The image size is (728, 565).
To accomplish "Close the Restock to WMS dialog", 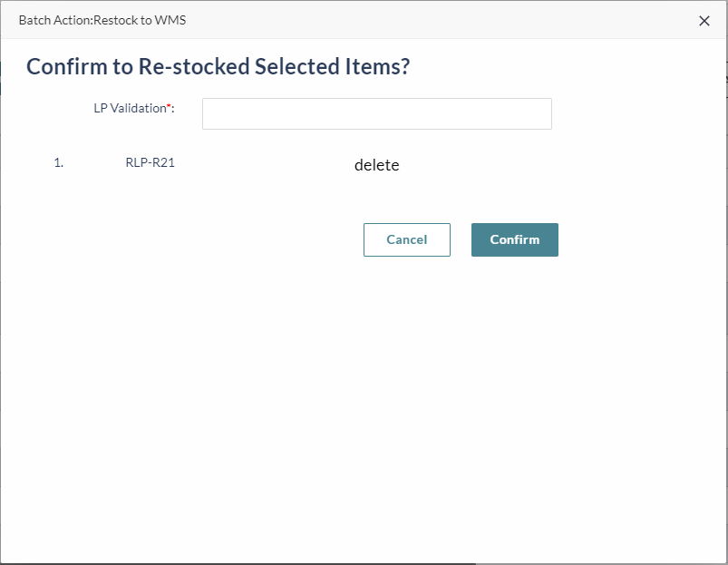I will click(704, 21).
